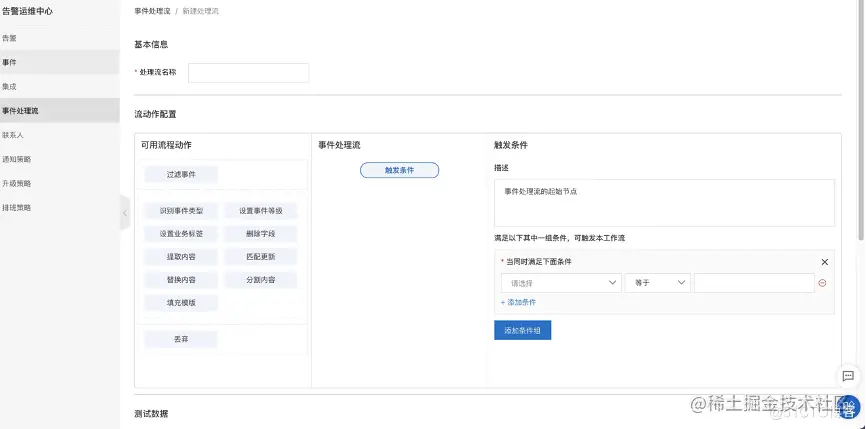Click the 描述 text area

coord(664,203)
